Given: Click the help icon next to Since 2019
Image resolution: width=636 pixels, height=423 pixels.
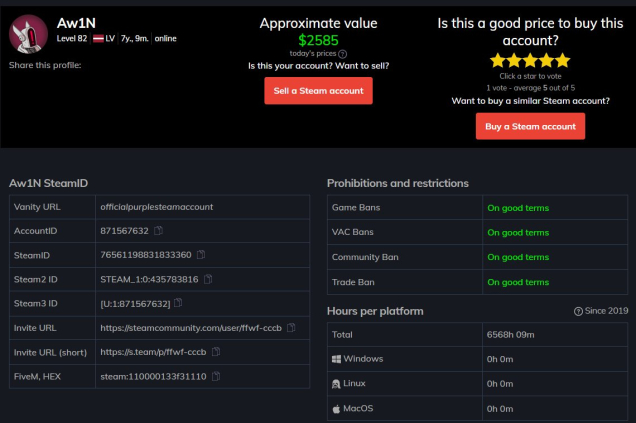Looking at the screenshot, I should pos(579,311).
